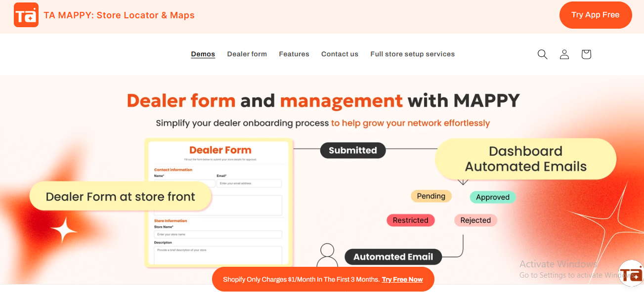
Task: Click the TA MAPPY: Store Locator & Maps title
Action: (119, 15)
